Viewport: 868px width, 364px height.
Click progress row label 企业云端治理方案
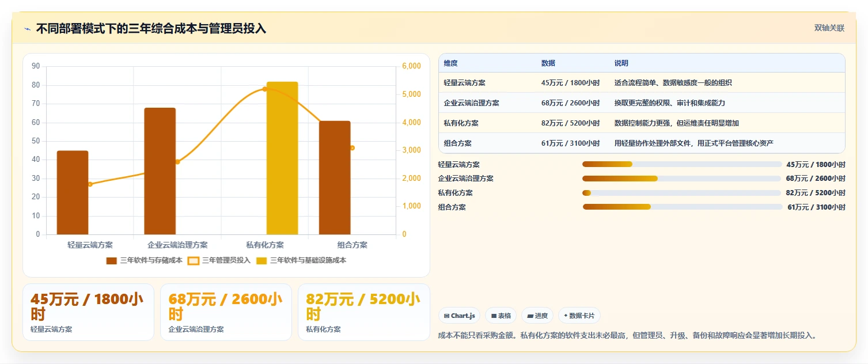pyautogui.click(x=465, y=179)
